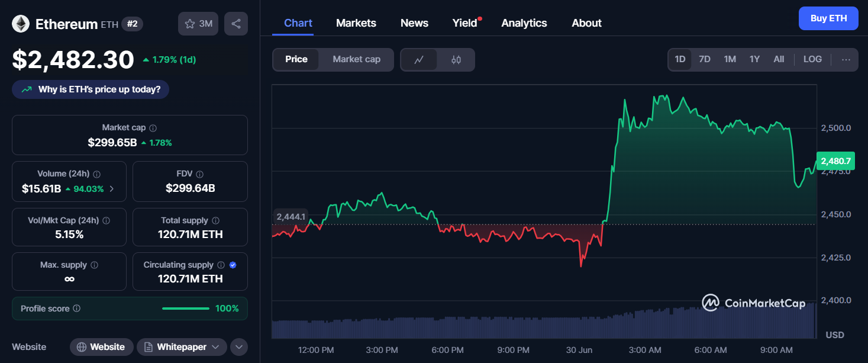Click the verified circulating supply badge

coord(233,265)
